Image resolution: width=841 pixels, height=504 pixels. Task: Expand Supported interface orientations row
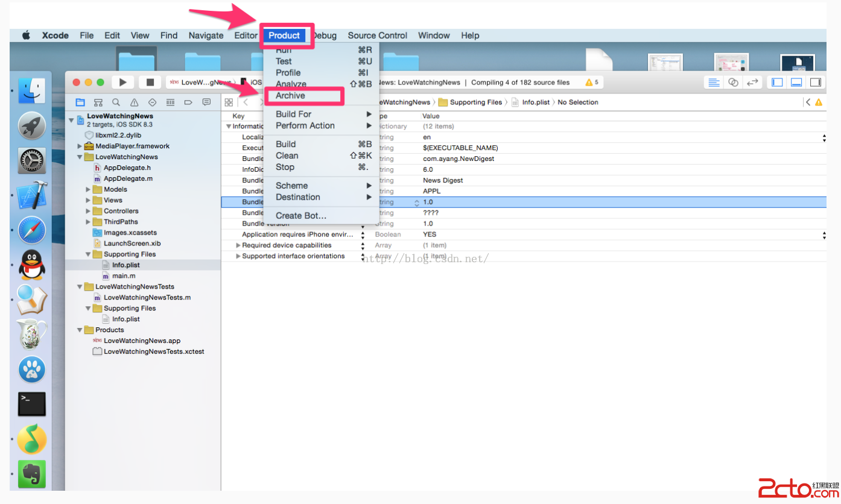(x=238, y=256)
